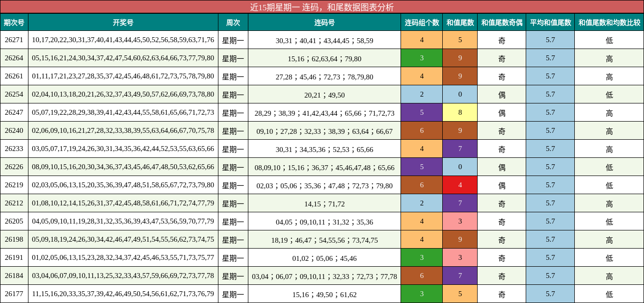Select period number 26226
Screen dimensions: 644x303
pyautogui.click(x=14, y=167)
